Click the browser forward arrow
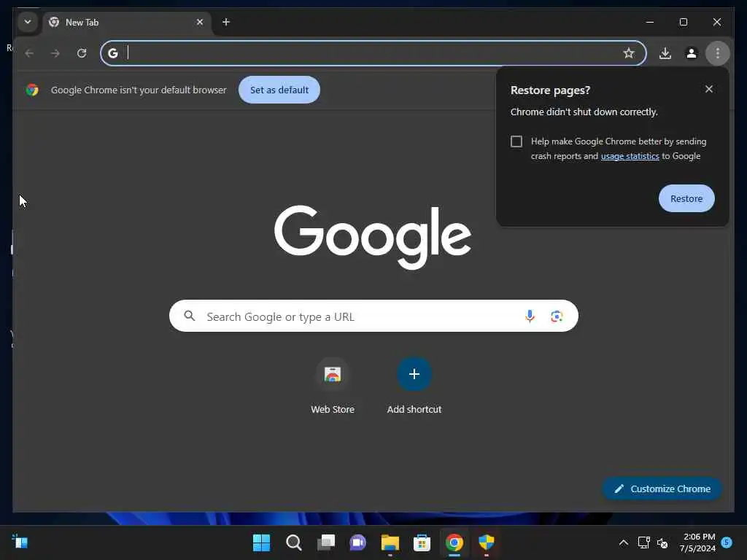Screen dimensions: 747x560 click(55, 53)
